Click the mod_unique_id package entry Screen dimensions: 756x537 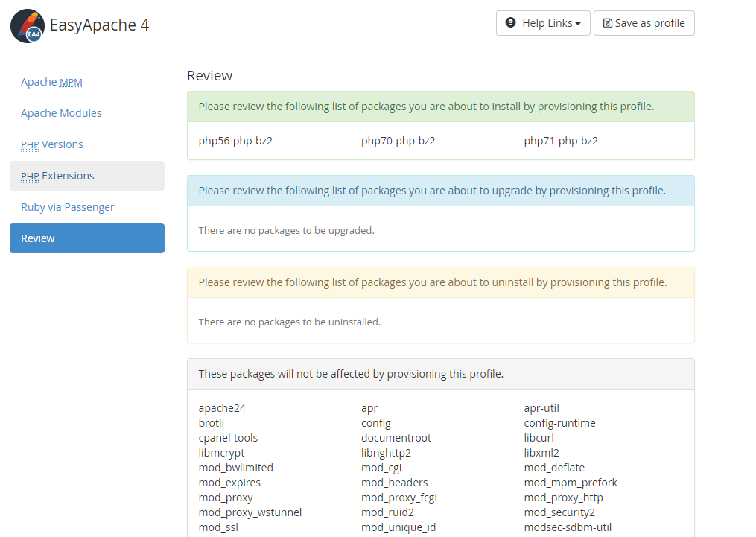coord(398,528)
